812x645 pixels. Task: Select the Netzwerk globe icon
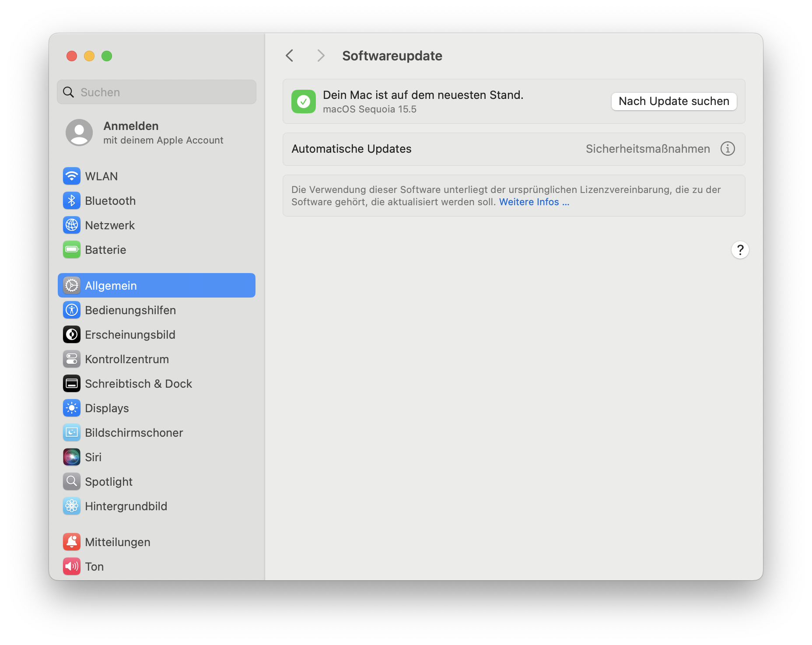(72, 225)
